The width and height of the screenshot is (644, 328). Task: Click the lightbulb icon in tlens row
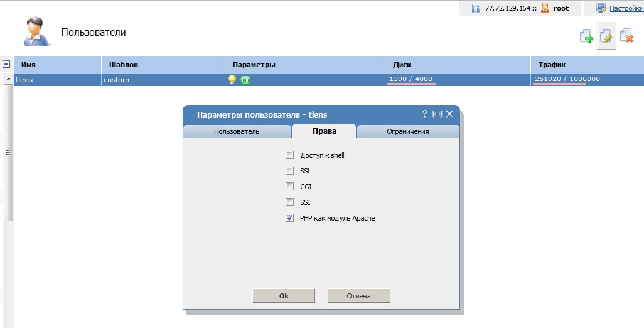(232, 80)
